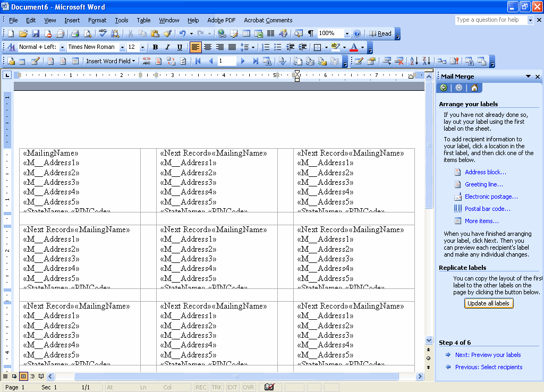
Task: Set Justify alignment
Action: pyautogui.click(x=232, y=47)
